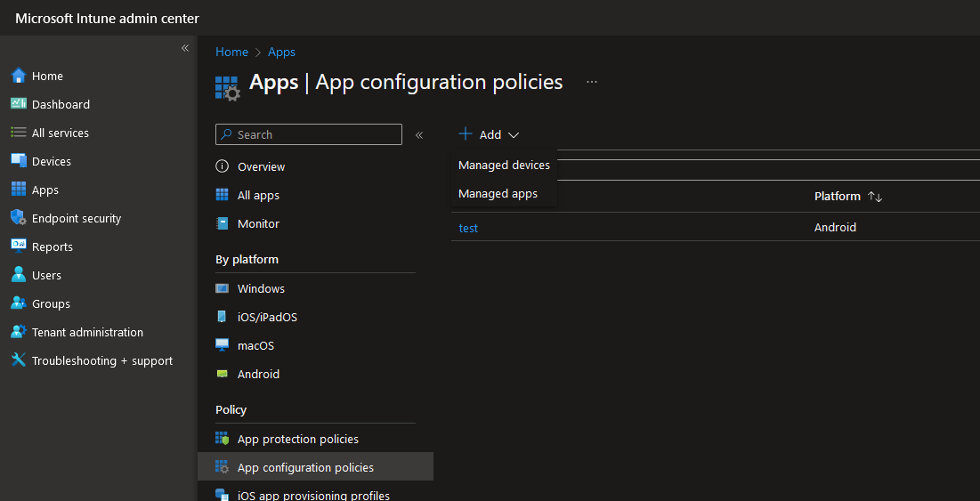This screenshot has height=501, width=980.
Task: Sort by Platform column arrows
Action: tap(875, 197)
